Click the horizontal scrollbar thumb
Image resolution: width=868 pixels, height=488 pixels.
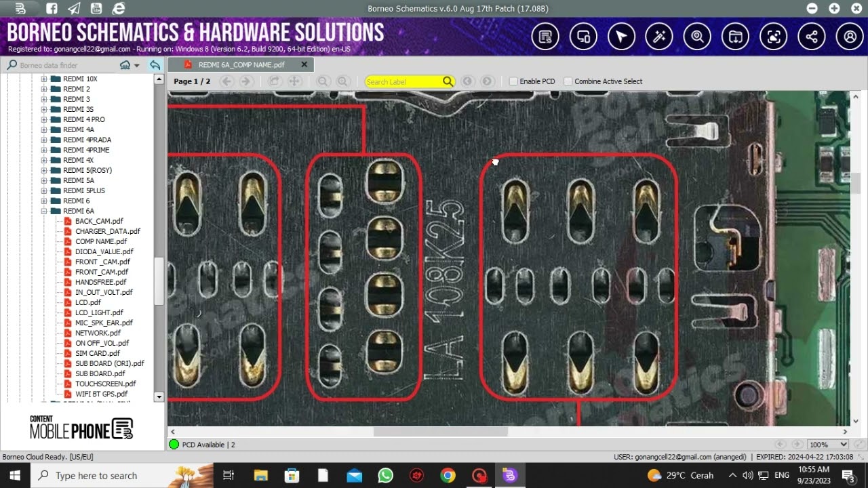point(440,432)
